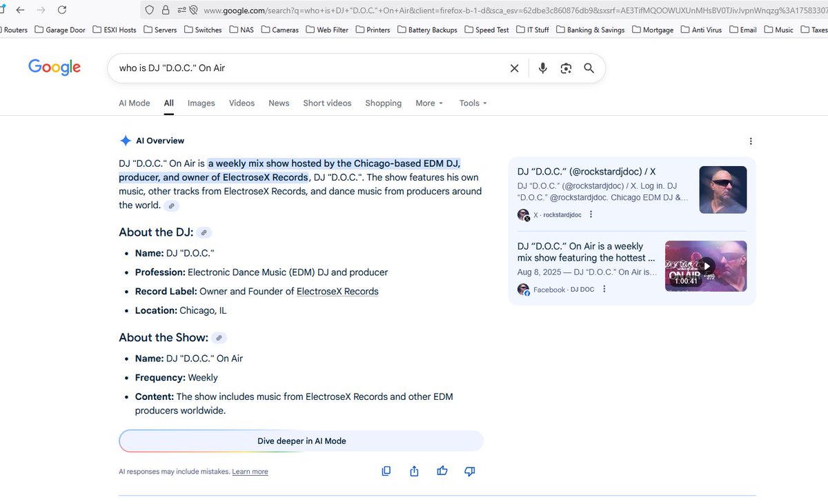Viewport: 828px width, 504px height.
Task: Go back using browser back arrow
Action: (20, 10)
